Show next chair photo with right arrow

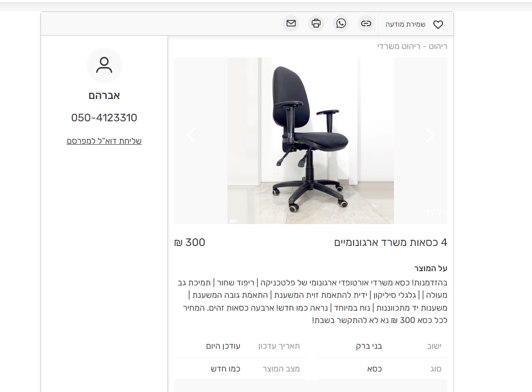(x=430, y=135)
